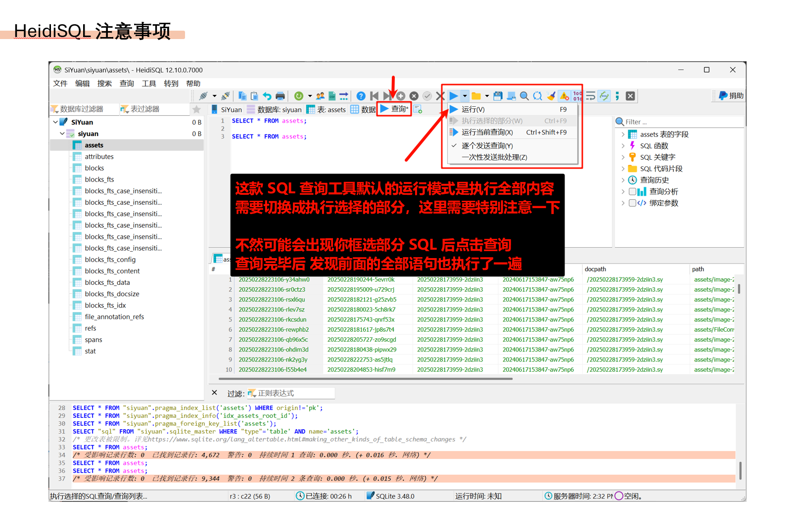This screenshot has height=532, width=801.
Task: Click the blue help question mark icon
Action: tap(361, 96)
